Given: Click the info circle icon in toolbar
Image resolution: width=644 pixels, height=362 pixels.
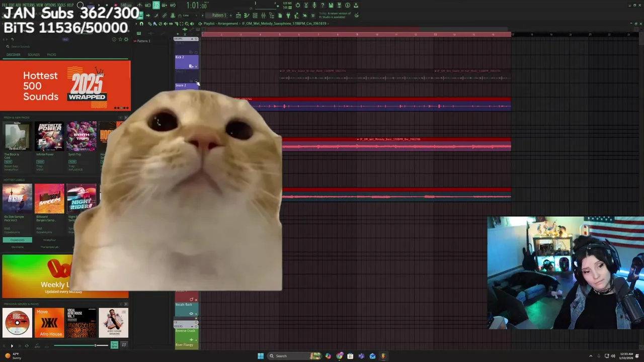Looking at the screenshot, I should pos(347,5).
